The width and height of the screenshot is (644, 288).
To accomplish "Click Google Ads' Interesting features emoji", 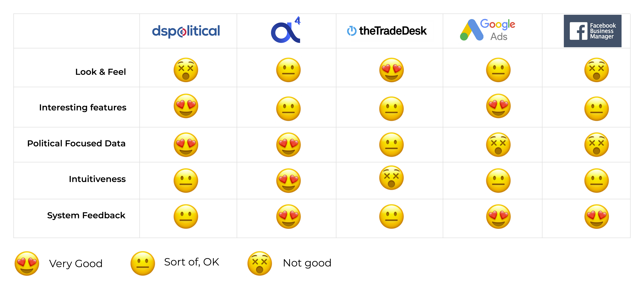I will [x=498, y=106].
